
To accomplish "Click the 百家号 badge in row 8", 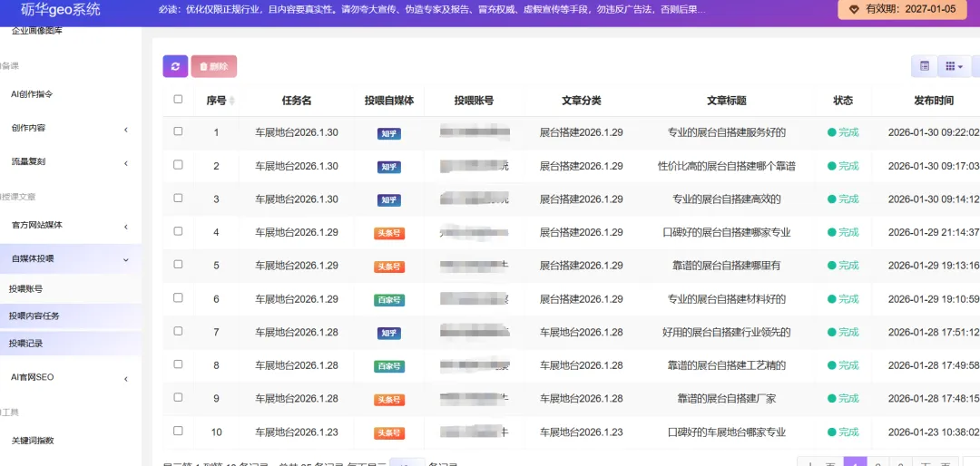I will click(388, 366).
